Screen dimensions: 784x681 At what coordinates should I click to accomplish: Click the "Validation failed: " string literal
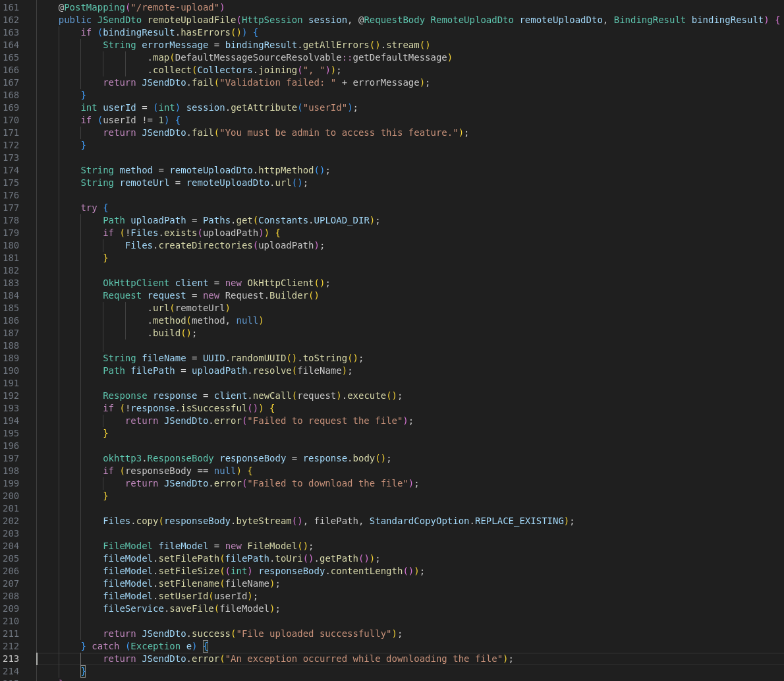[x=277, y=82]
